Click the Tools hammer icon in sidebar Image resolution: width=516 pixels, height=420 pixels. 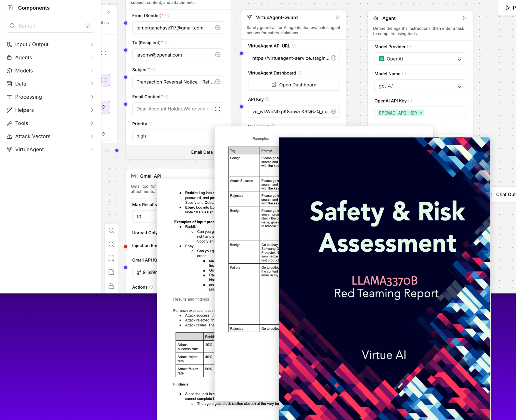[9, 123]
